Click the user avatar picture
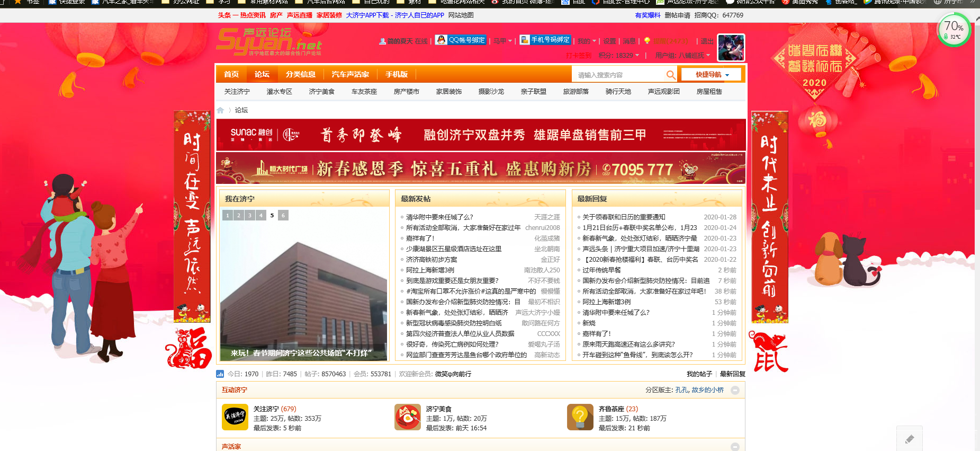 coord(731,48)
